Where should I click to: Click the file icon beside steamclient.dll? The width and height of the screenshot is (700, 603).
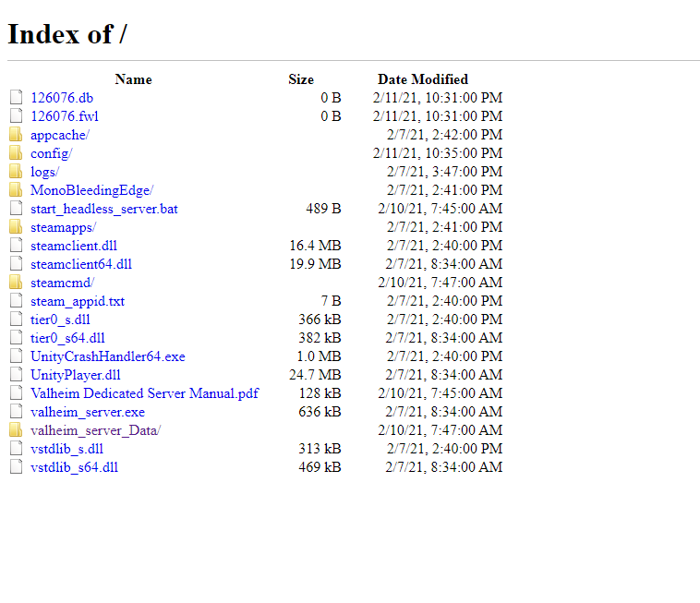point(16,245)
